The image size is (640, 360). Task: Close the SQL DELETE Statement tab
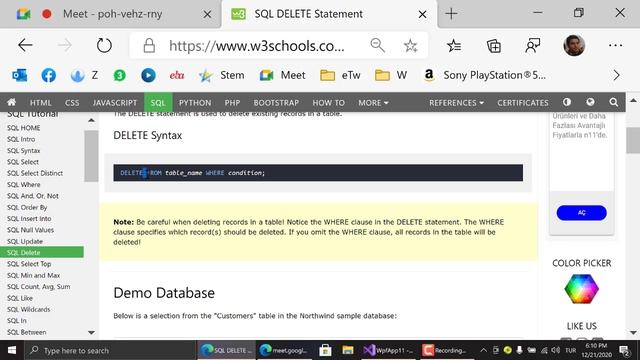422,14
